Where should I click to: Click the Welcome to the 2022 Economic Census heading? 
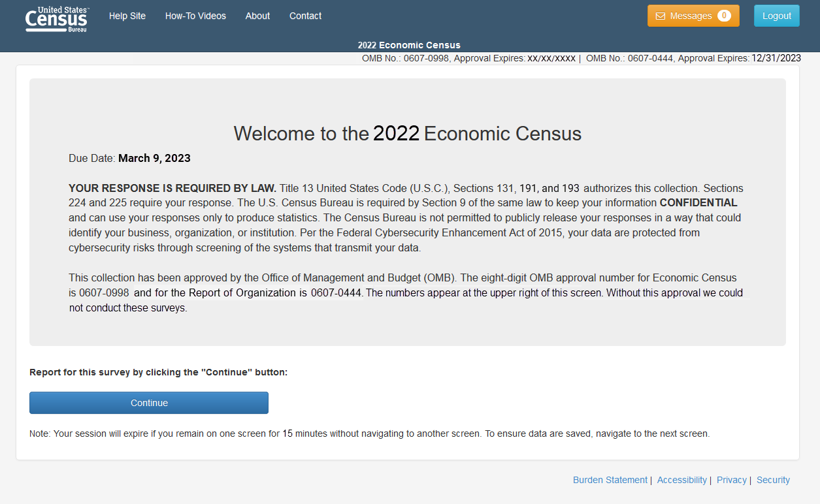pos(407,134)
